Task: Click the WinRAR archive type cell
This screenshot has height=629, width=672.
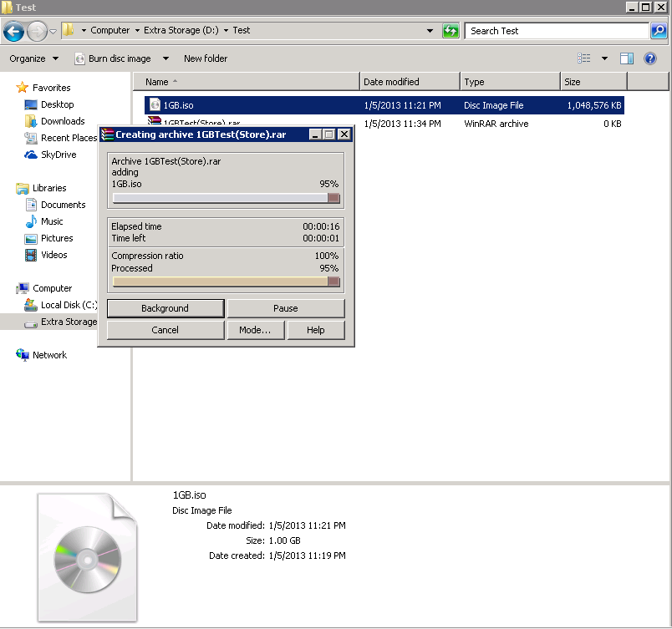Action: pyautogui.click(x=496, y=124)
